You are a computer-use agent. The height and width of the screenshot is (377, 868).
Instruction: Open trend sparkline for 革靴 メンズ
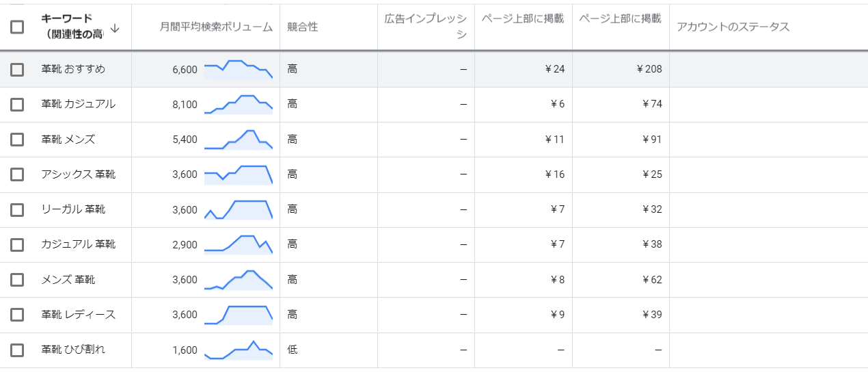pyautogui.click(x=239, y=140)
